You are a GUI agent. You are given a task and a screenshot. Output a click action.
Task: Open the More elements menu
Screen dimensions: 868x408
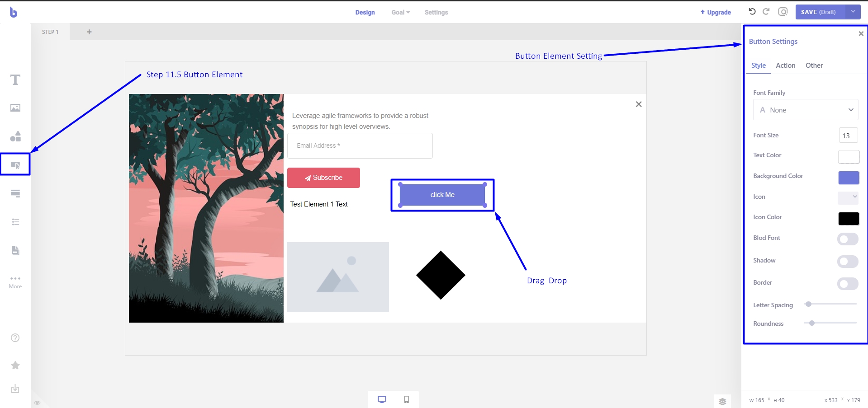point(15,282)
